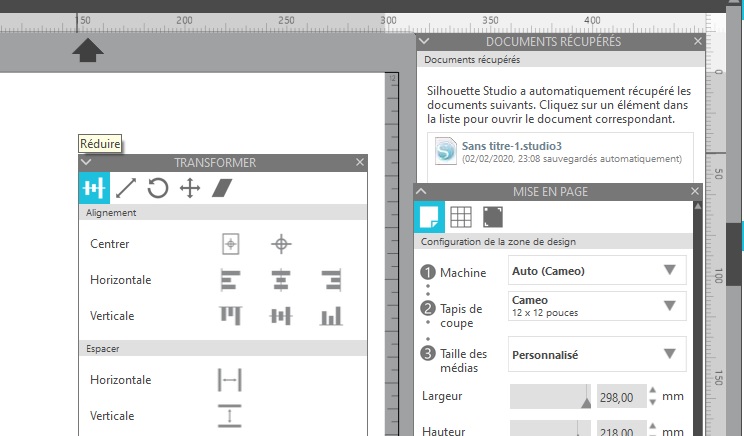Click Center to page icon
Image resolution: width=744 pixels, height=436 pixels.
click(231, 244)
